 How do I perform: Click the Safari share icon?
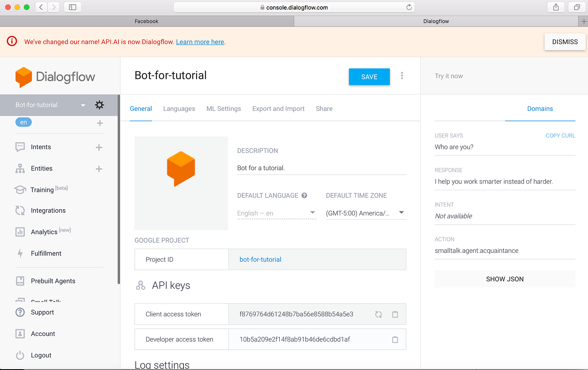pyautogui.click(x=556, y=7)
